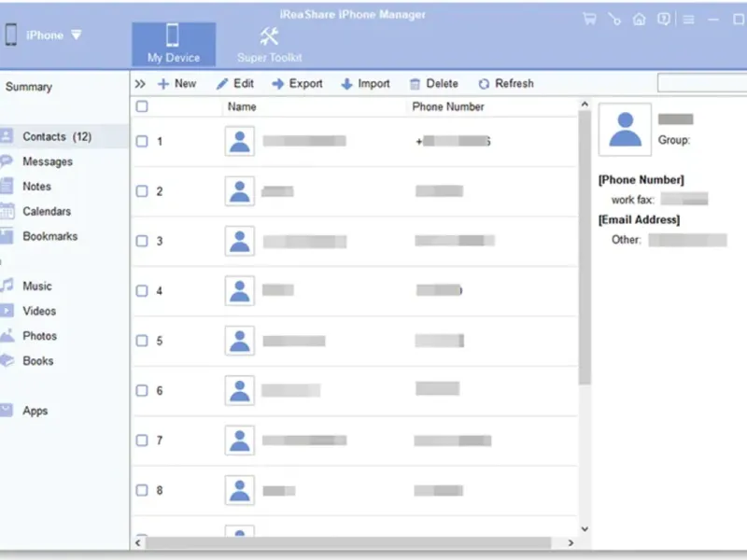Click the iPhone device icon

[x=11, y=35]
